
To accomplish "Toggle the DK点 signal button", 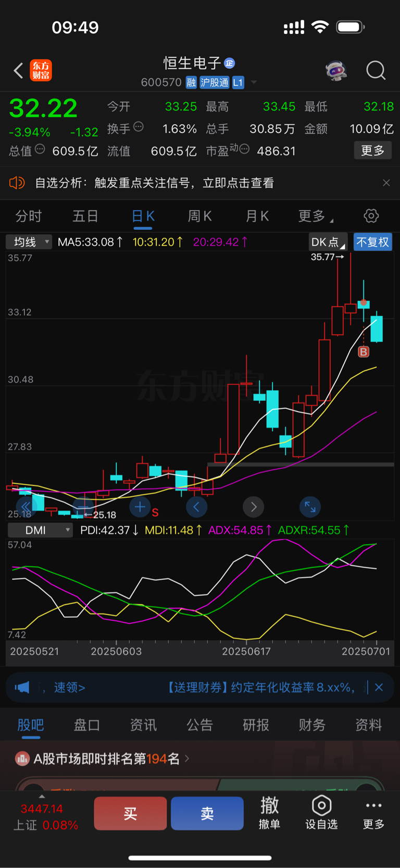I will click(328, 242).
